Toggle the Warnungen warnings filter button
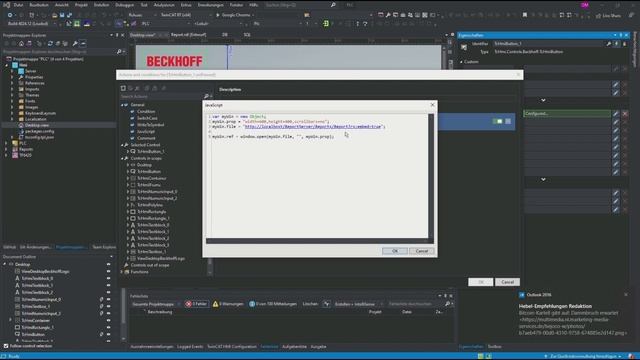640x360 pixels. tap(228, 304)
